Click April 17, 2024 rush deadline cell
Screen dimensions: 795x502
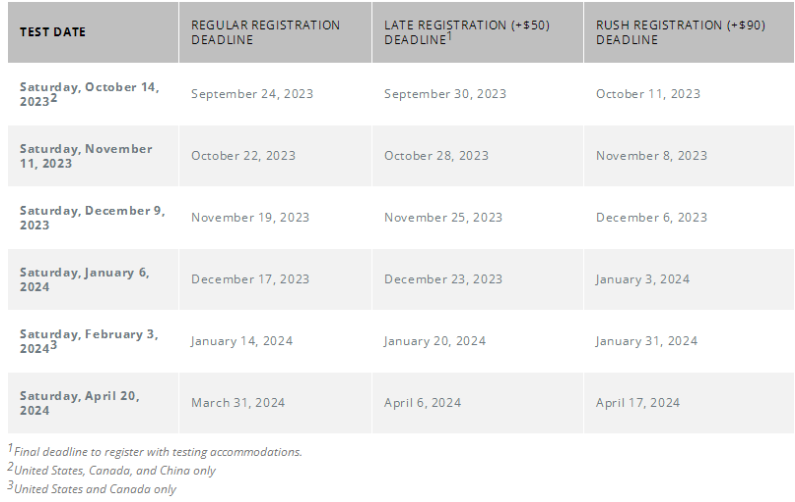click(637, 403)
